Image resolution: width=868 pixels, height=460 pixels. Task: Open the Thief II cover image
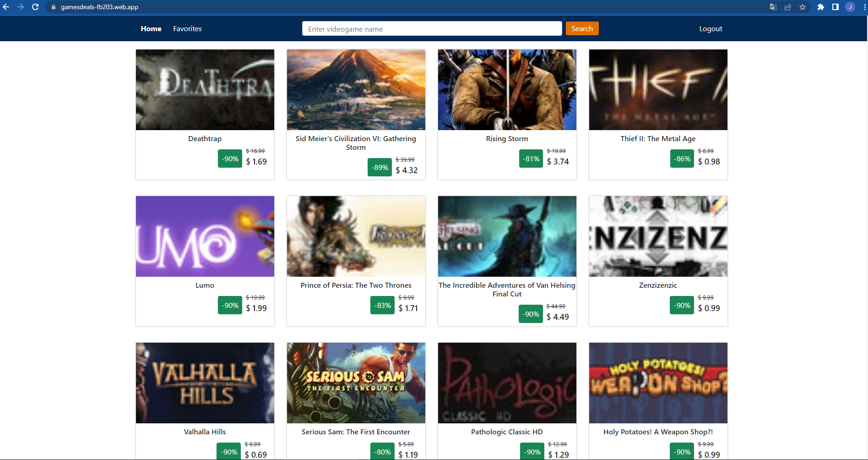(658, 90)
